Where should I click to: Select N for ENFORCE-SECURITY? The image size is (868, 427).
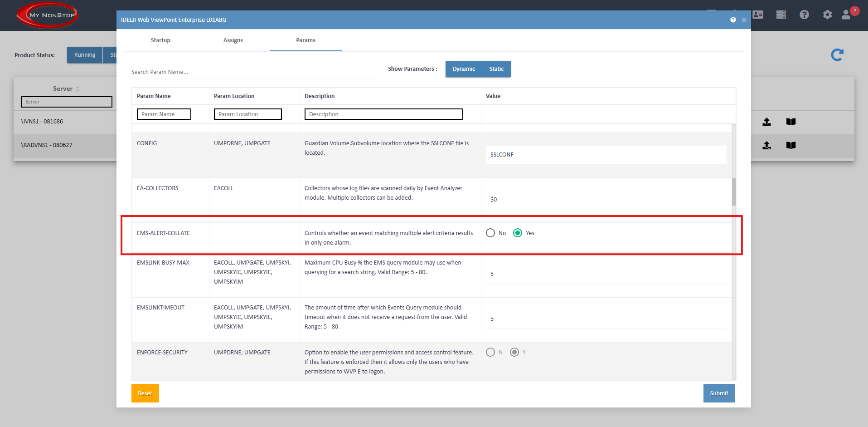[490, 352]
